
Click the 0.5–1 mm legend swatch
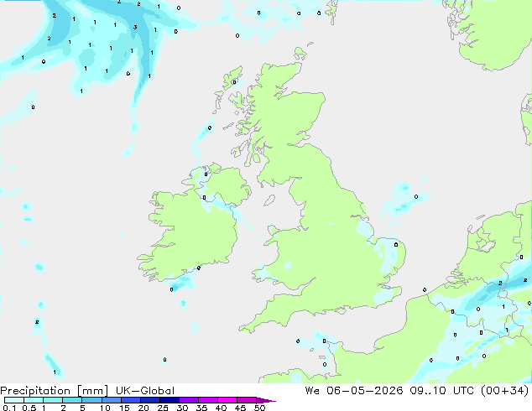click(34, 400)
